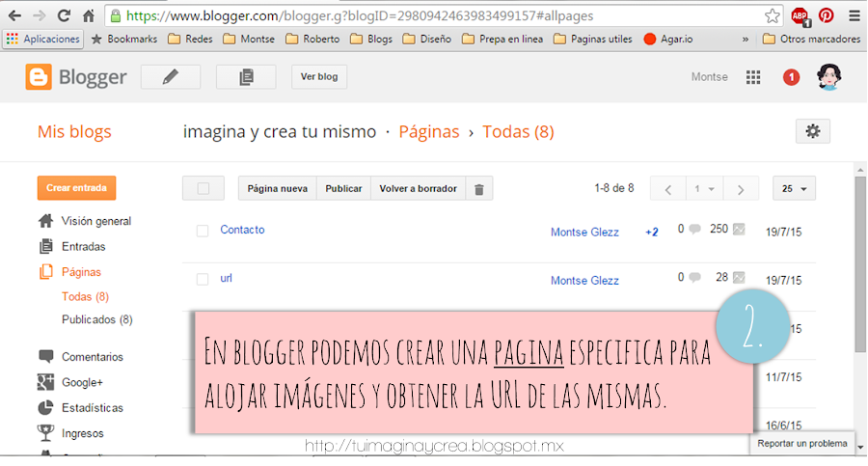Image resolution: width=868 pixels, height=466 pixels.
Task: Open the posts list icon button
Action: pos(246,76)
